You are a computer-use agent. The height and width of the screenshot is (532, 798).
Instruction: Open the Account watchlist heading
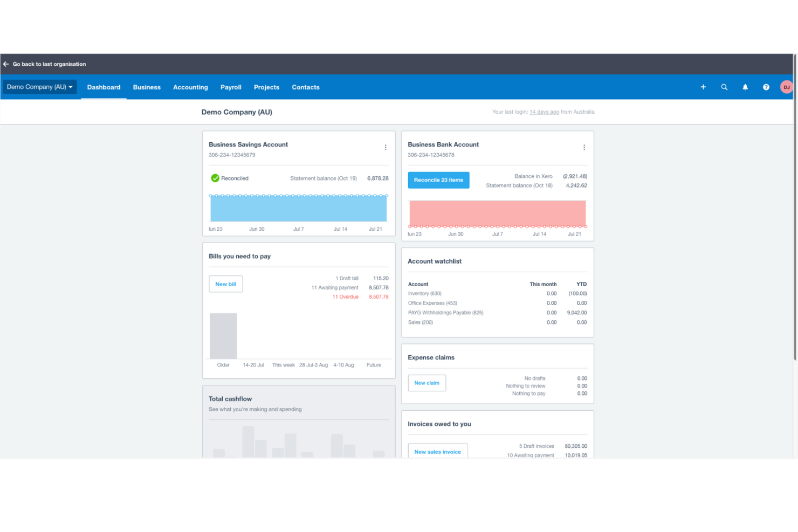pos(435,261)
